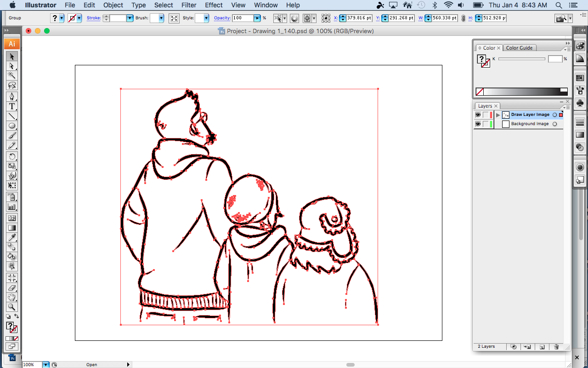The height and width of the screenshot is (368, 588).
Task: Toggle lock on Background Image layer
Action: [x=486, y=124]
